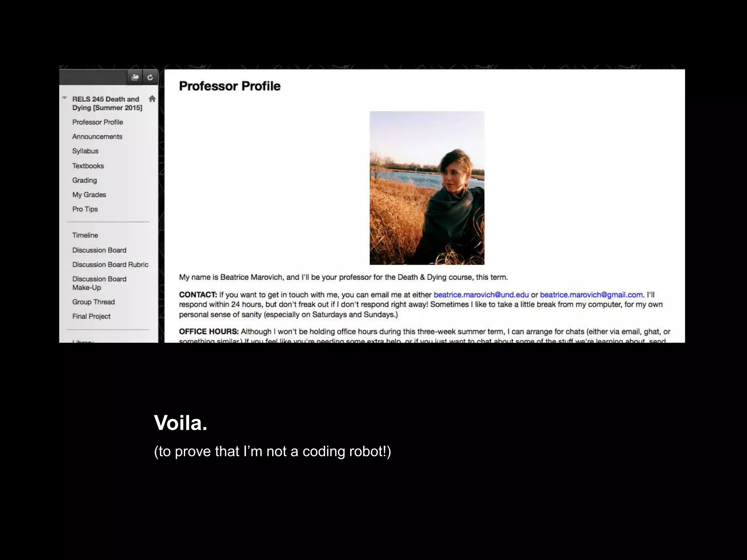Screen dimensions: 747x560
Task: Open the Professor Profile menu item
Action: [97, 122]
